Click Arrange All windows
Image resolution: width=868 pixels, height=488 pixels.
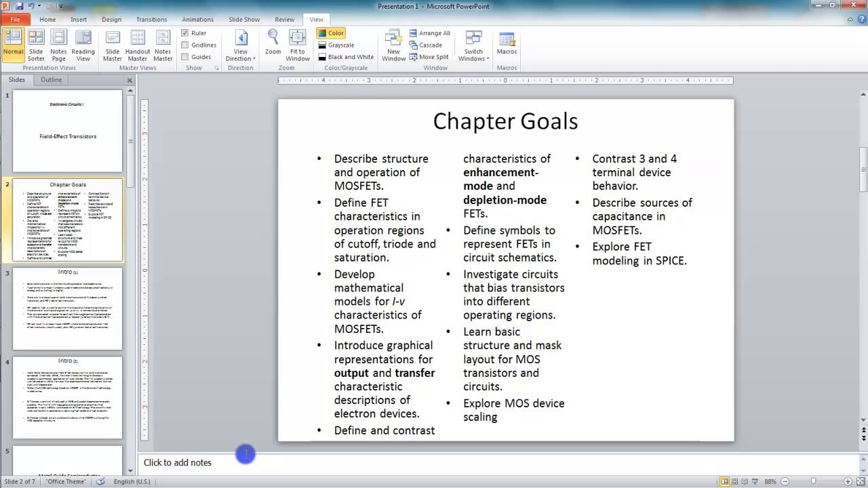point(430,33)
